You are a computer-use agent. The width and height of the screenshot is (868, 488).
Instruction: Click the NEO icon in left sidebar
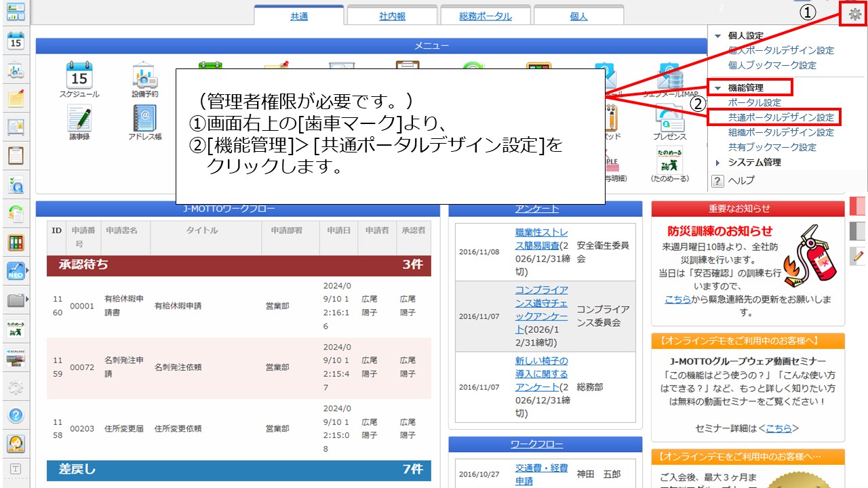coord(16,271)
